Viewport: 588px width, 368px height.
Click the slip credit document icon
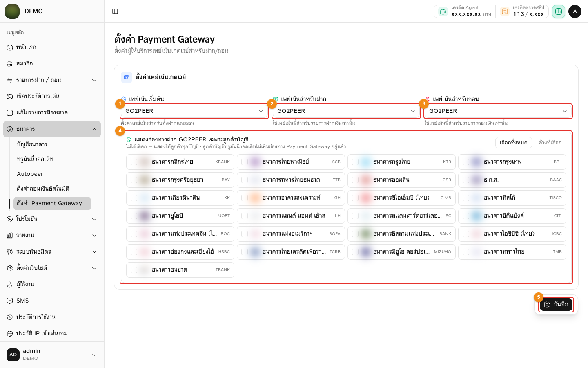click(x=505, y=11)
